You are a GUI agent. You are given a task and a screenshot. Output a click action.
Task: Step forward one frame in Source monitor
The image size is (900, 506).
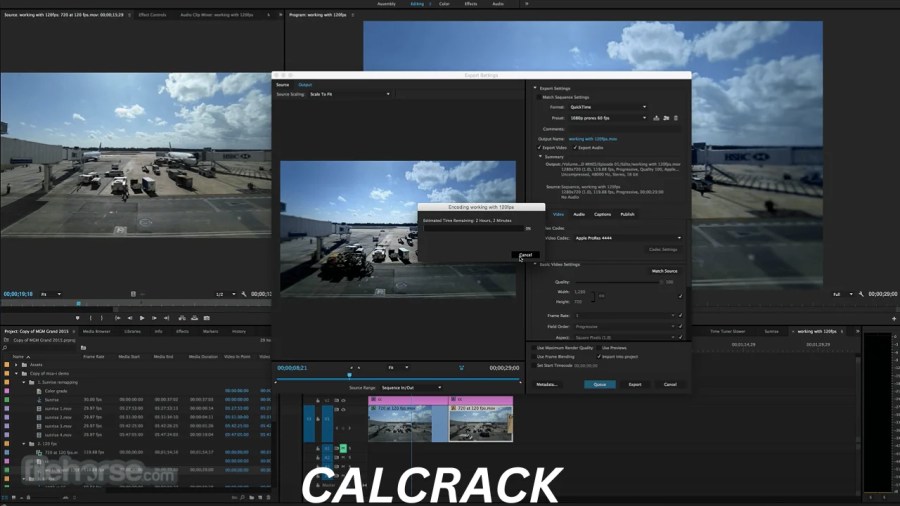[154, 318]
